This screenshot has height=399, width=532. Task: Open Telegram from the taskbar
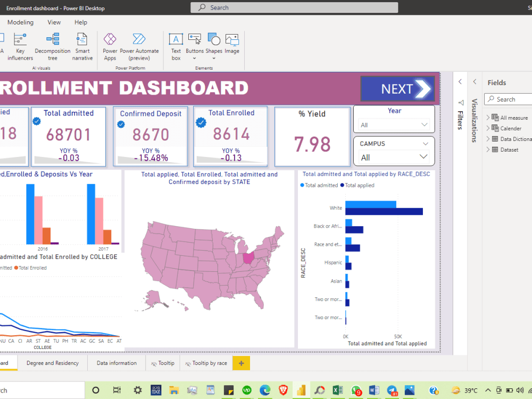tap(392, 391)
